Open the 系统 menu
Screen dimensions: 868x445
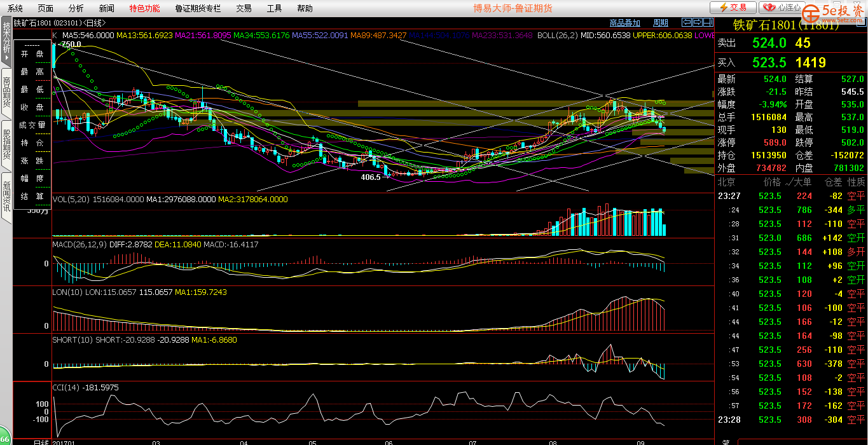point(15,8)
